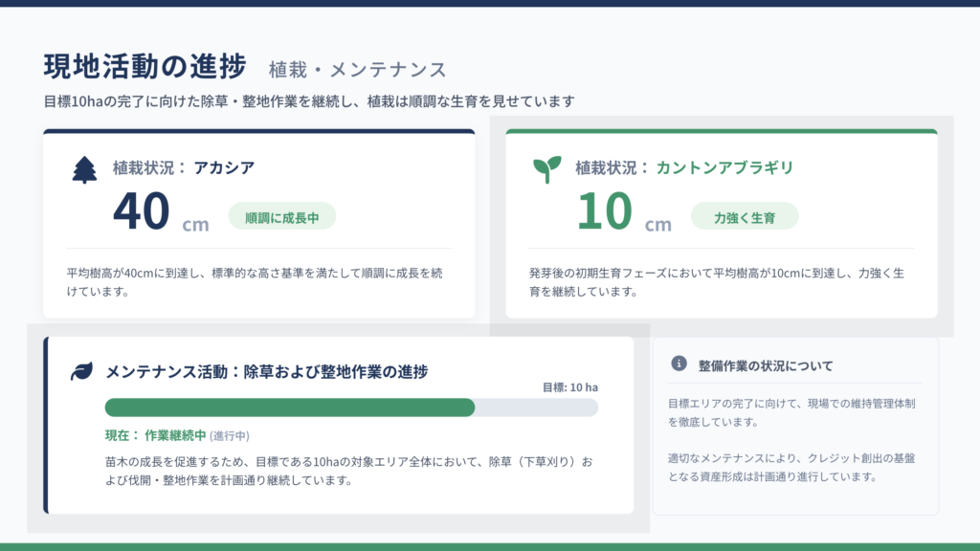
Task: Select the 力強く生育 status badge
Action: [x=745, y=217]
